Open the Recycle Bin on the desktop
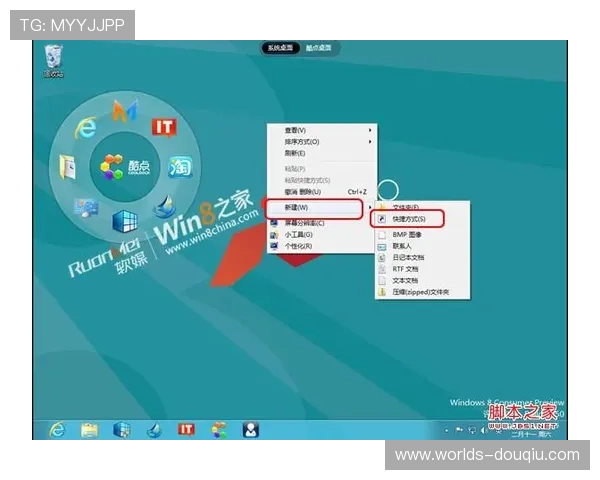Image resolution: width=600 pixels, height=480 pixels. (x=53, y=64)
